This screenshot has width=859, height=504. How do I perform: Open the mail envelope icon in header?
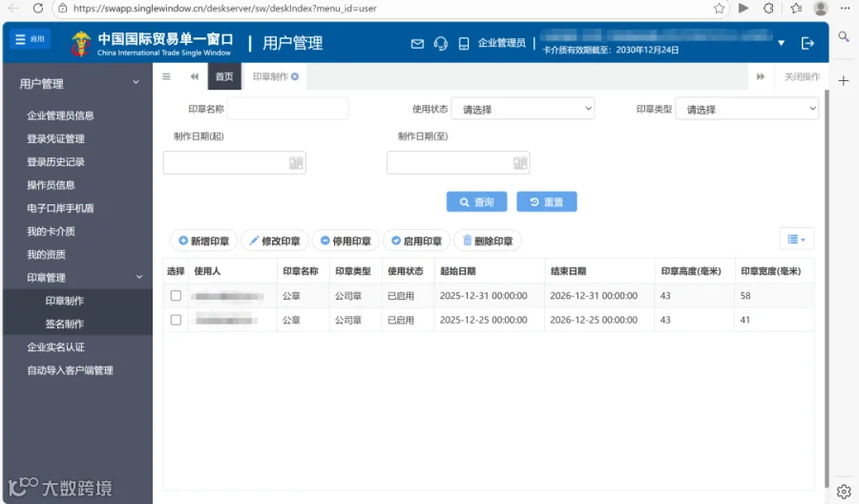[x=417, y=43]
